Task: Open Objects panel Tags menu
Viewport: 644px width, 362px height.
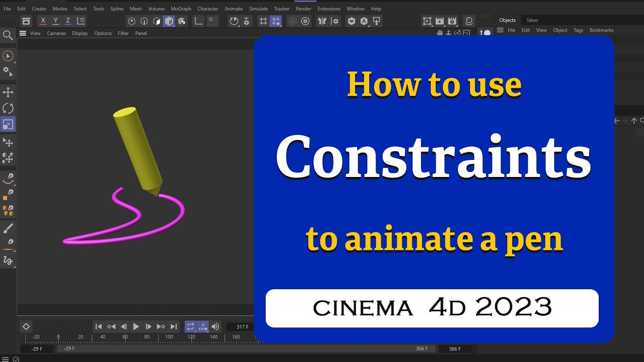Action: (x=579, y=30)
